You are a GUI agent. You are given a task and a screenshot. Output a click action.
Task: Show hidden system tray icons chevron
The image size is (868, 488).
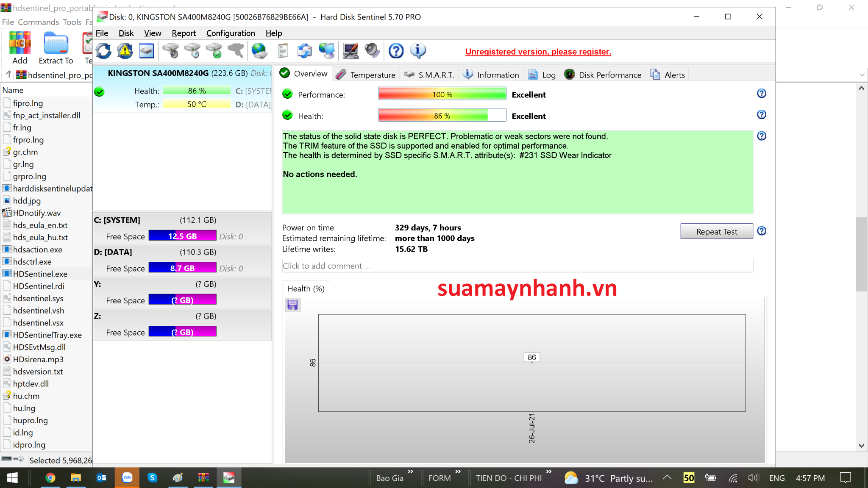[667, 478]
